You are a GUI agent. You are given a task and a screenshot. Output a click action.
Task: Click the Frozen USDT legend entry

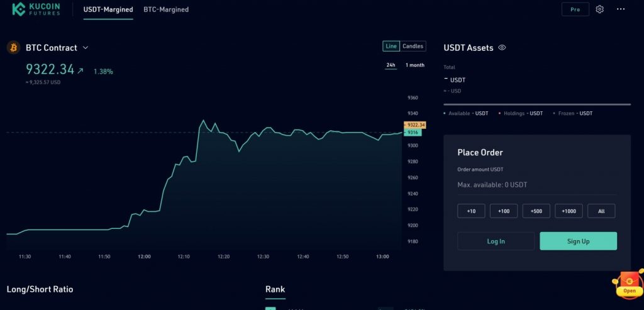click(x=572, y=113)
